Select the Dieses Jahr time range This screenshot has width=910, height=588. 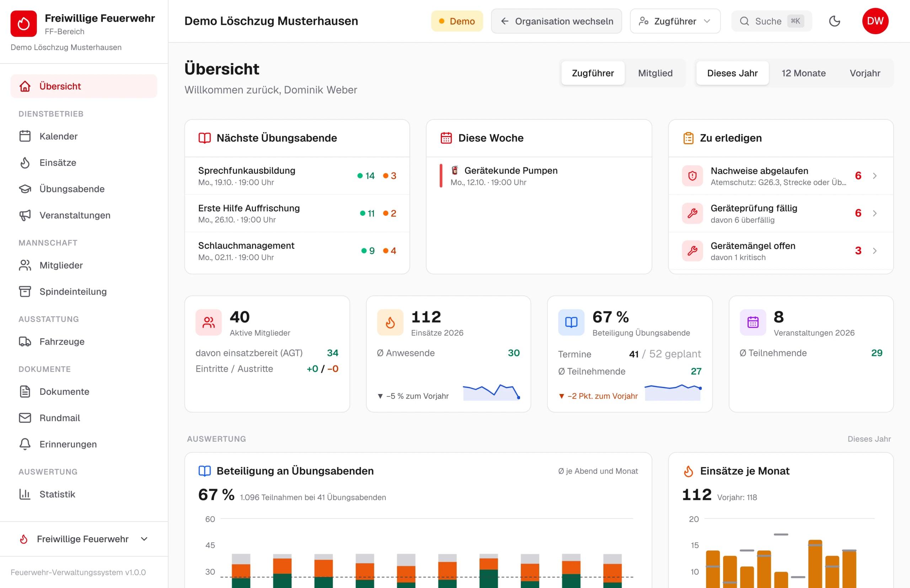tap(732, 73)
